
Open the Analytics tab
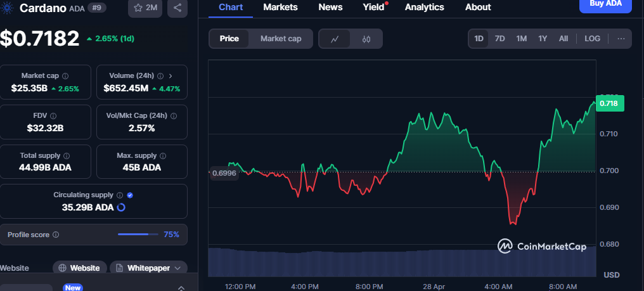click(424, 8)
